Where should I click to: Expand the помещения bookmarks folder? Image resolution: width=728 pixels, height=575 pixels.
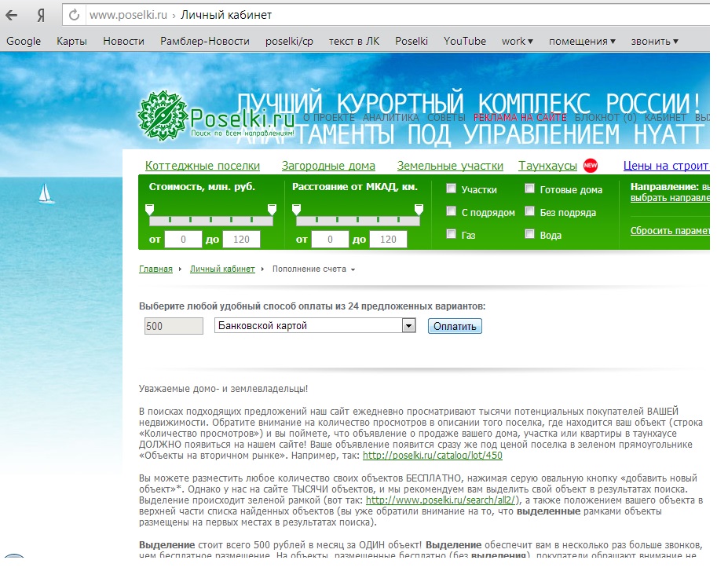pyautogui.click(x=582, y=42)
